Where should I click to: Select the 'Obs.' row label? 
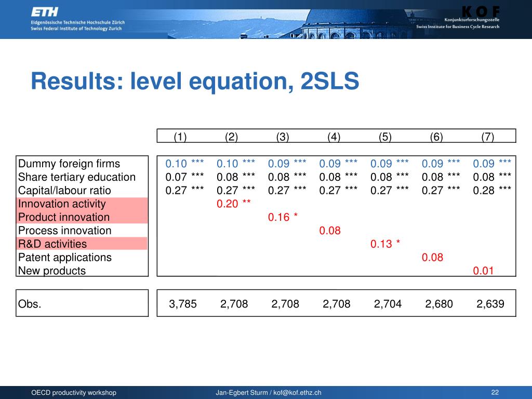coord(30,303)
